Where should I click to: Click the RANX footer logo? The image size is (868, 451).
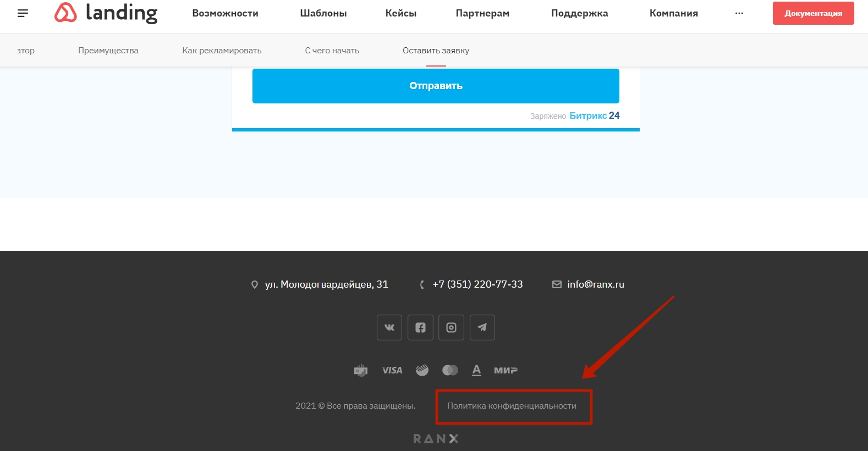pyautogui.click(x=436, y=438)
